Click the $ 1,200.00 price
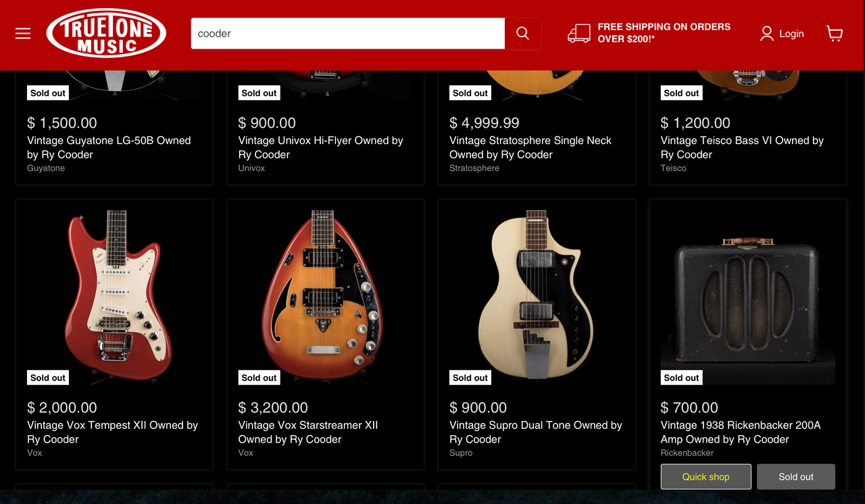This screenshot has width=865, height=504. pyautogui.click(x=696, y=123)
